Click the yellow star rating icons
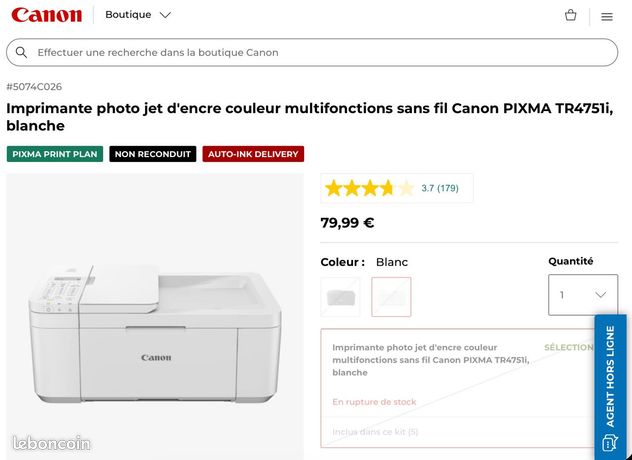This screenshot has width=632, height=460. tap(370, 188)
